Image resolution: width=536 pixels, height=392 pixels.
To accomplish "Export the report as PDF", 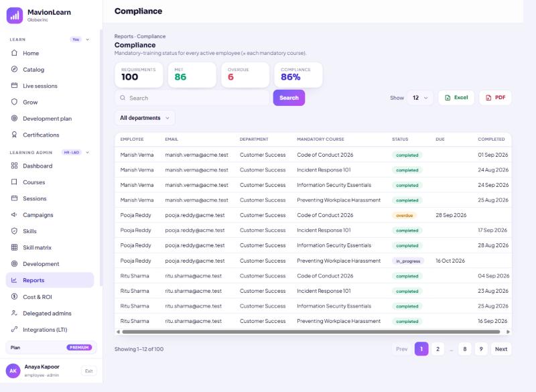I will (495, 98).
